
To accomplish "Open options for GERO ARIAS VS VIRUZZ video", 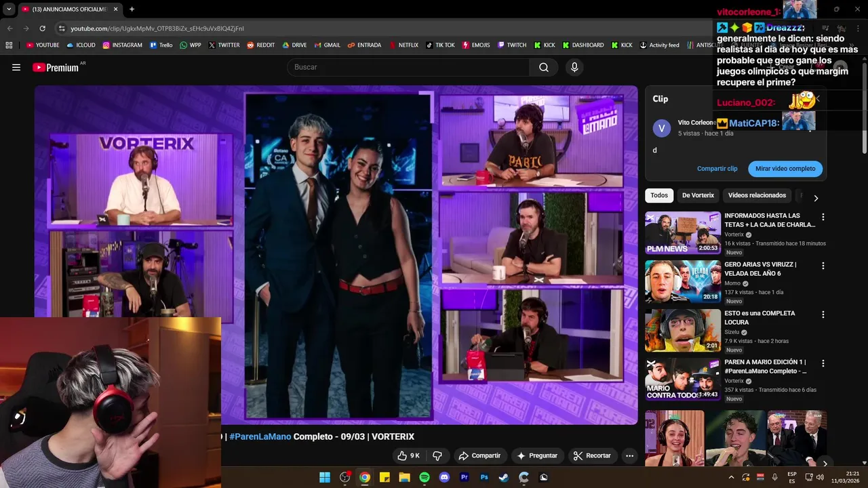I will click(x=823, y=266).
